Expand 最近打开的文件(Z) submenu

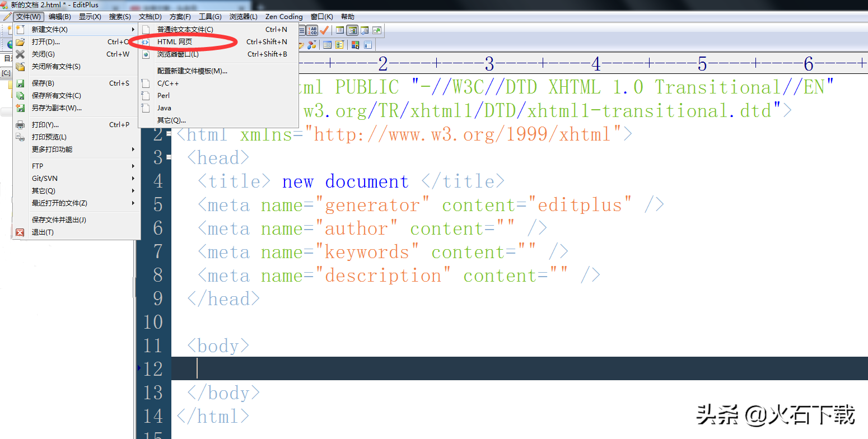(76, 203)
